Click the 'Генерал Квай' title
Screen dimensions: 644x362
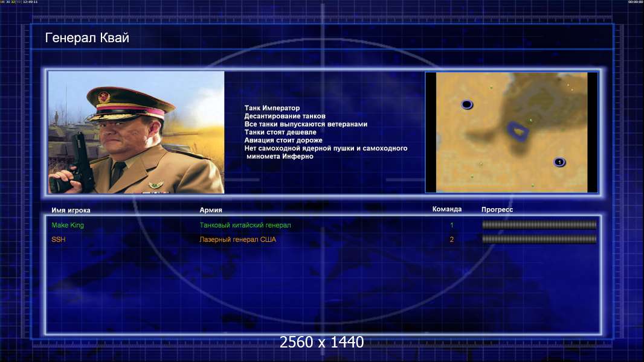87,38
